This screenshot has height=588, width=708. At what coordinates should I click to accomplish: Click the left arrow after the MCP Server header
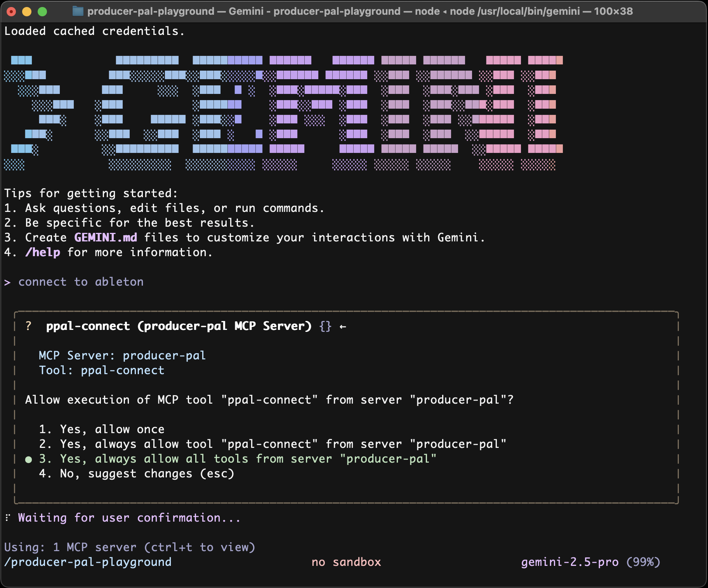343,326
